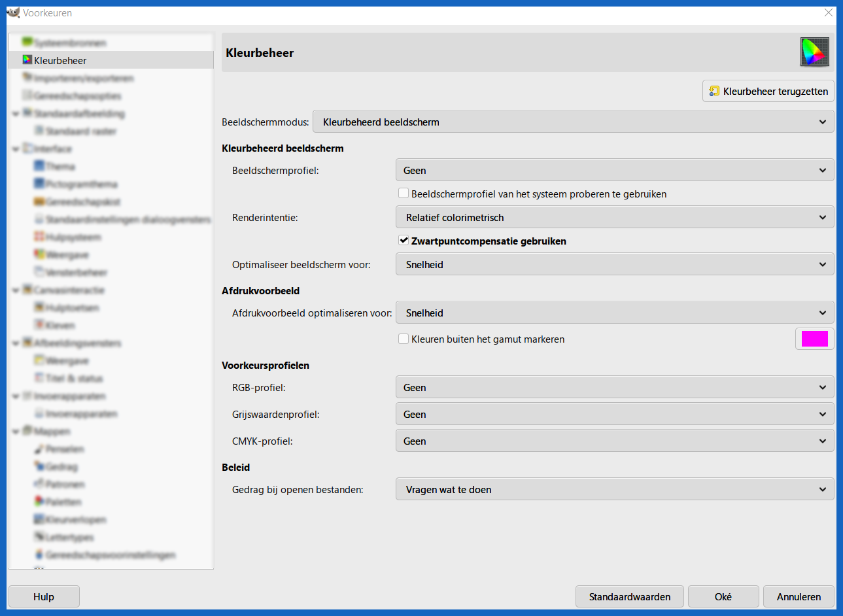This screenshot has height=616, width=843.
Task: Select the Standaardafbeelding tree item
Action: tap(79, 113)
